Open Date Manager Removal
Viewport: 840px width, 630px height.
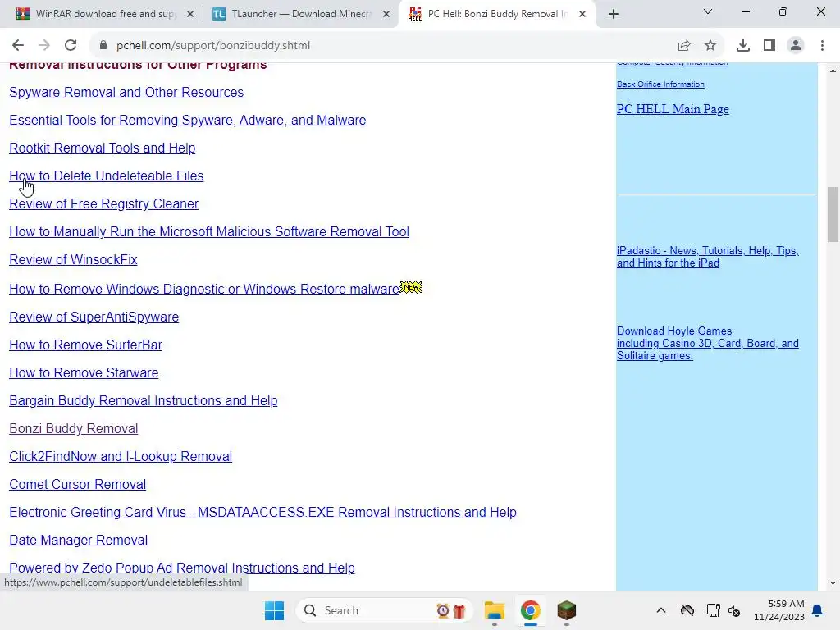click(x=78, y=540)
